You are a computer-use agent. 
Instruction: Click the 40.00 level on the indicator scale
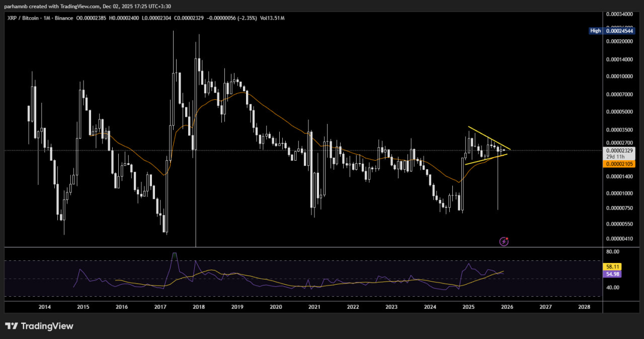(613, 287)
